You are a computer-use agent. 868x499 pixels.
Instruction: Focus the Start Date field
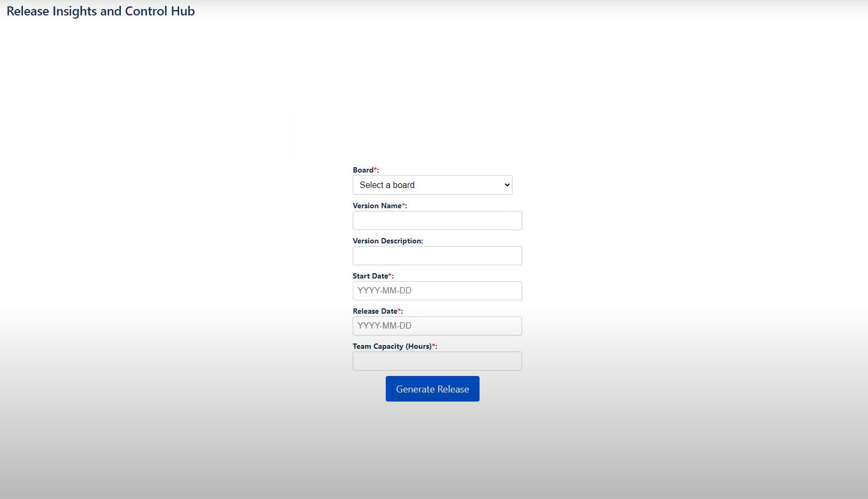coord(437,291)
